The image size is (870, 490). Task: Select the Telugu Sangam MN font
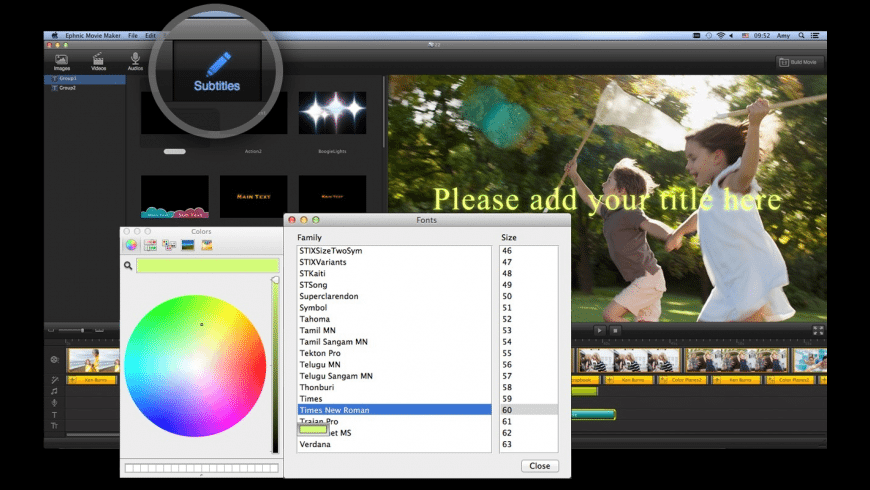coord(394,376)
